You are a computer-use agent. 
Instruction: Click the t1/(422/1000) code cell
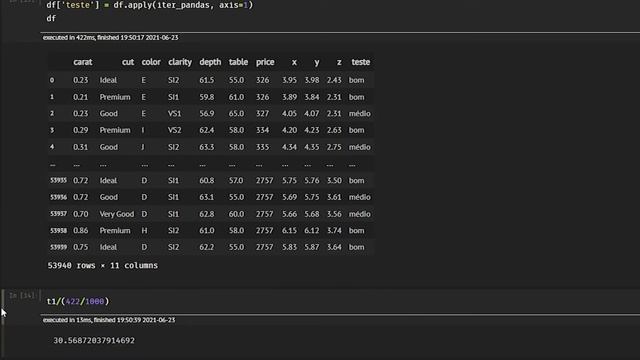[x=78, y=301]
